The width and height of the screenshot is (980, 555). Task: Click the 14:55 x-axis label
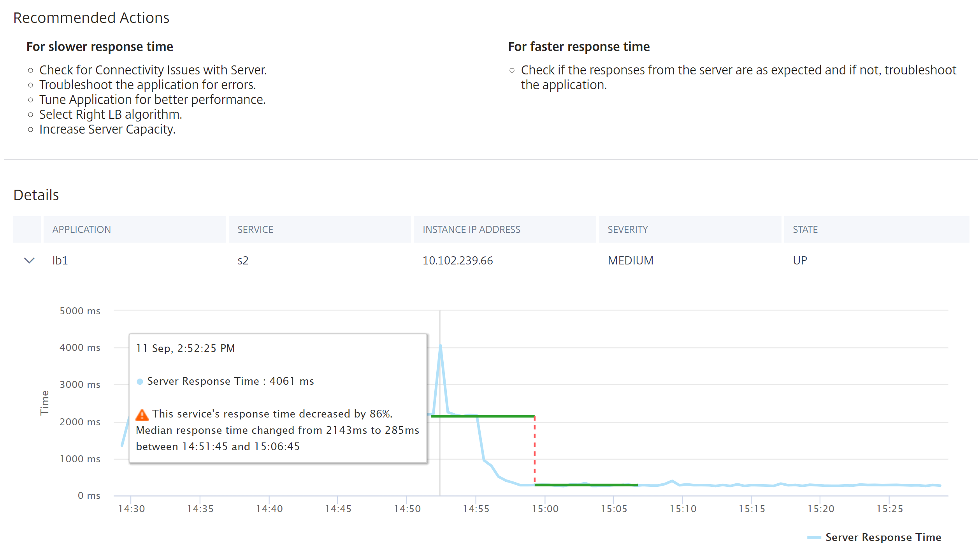pyautogui.click(x=476, y=509)
